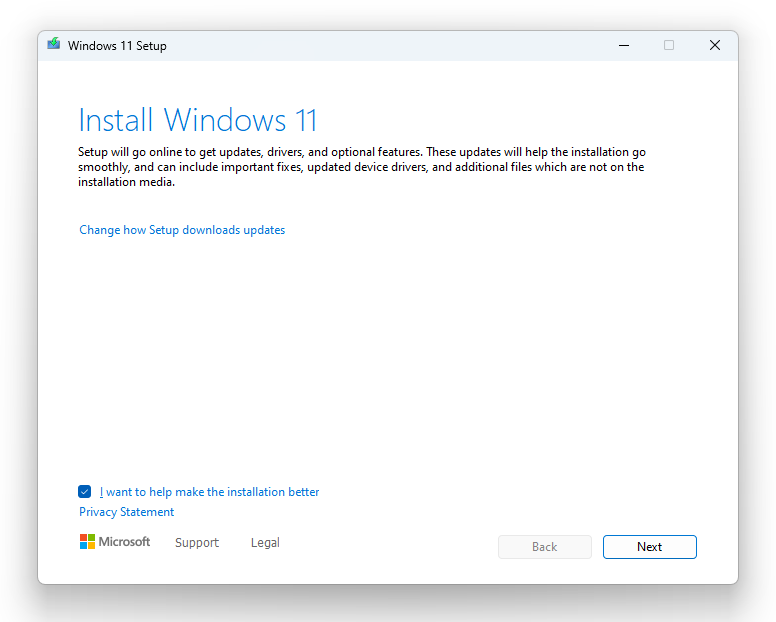Open the Support link
The height and width of the screenshot is (622, 776).
197,543
